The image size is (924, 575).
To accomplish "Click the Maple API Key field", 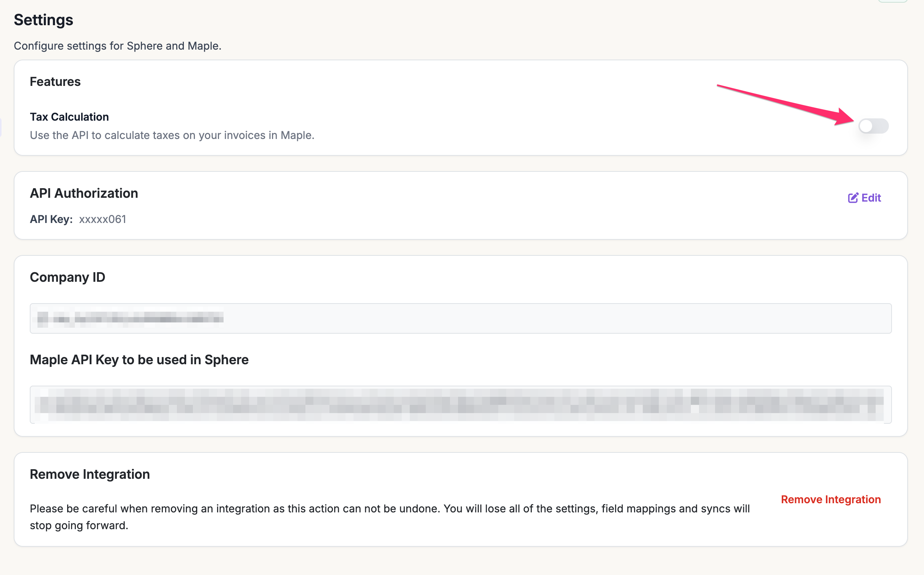I will coord(460,404).
